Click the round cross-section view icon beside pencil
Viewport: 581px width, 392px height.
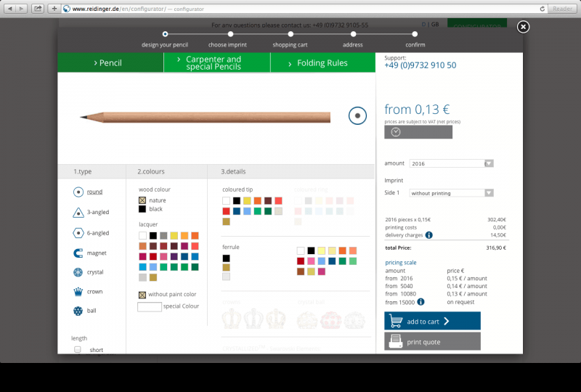[357, 115]
